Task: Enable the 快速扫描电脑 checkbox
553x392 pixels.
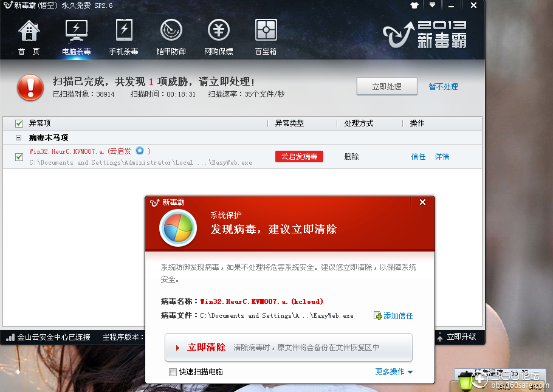Action: [x=173, y=372]
